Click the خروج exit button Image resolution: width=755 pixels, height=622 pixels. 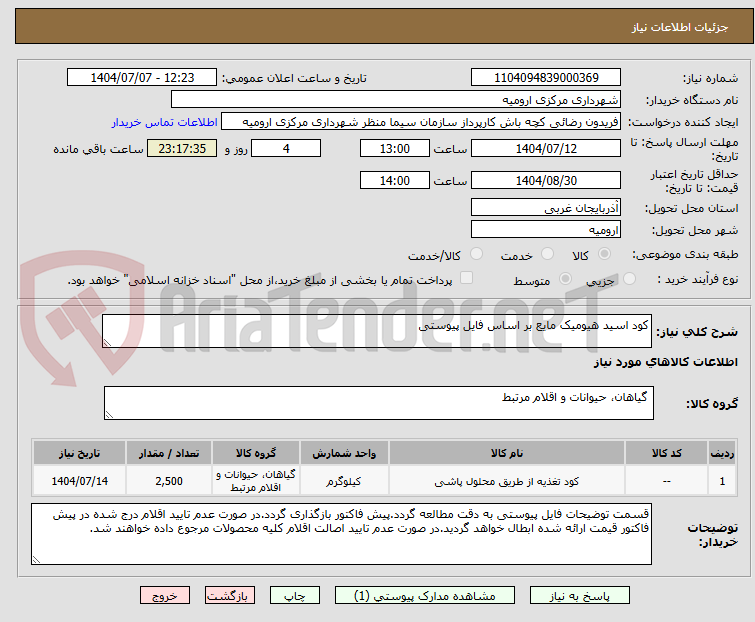click(165, 595)
